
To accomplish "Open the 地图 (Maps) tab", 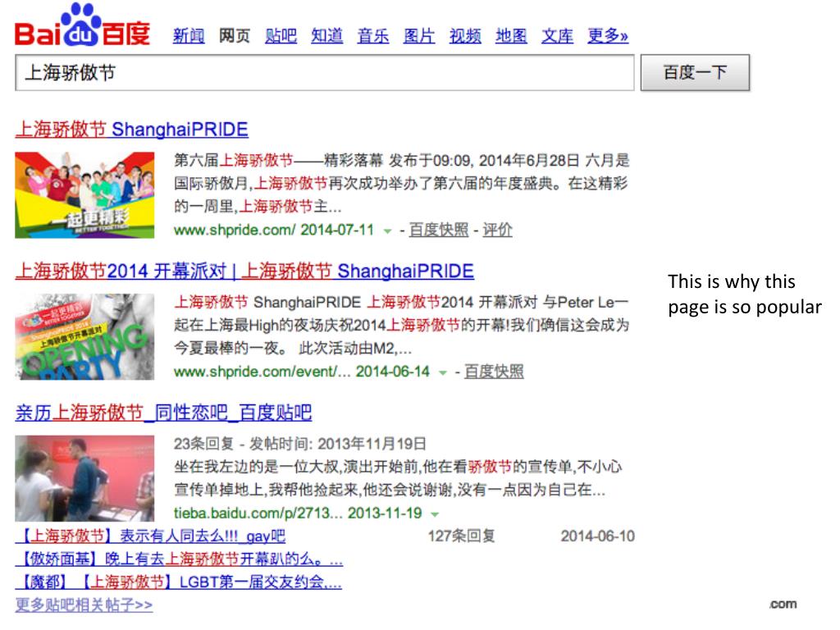I will tap(511, 36).
